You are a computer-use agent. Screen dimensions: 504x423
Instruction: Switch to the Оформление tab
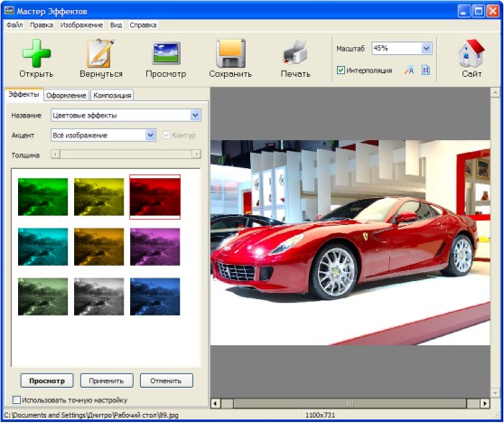click(66, 95)
